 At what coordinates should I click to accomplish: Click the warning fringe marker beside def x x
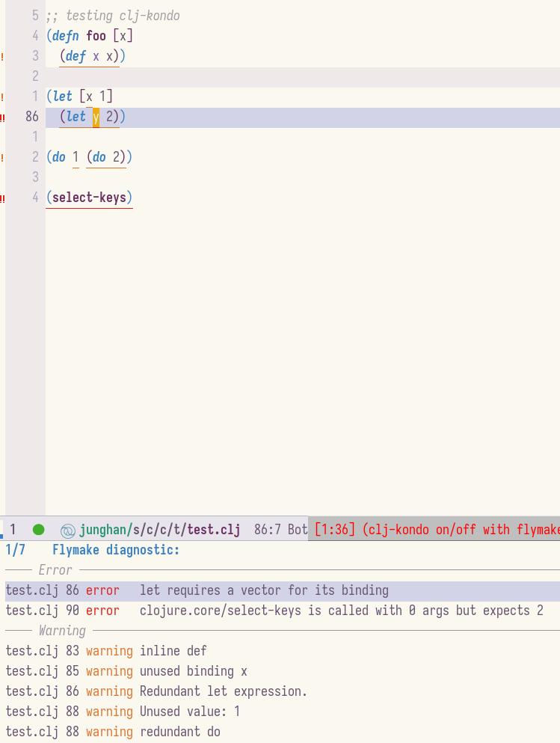(2, 56)
